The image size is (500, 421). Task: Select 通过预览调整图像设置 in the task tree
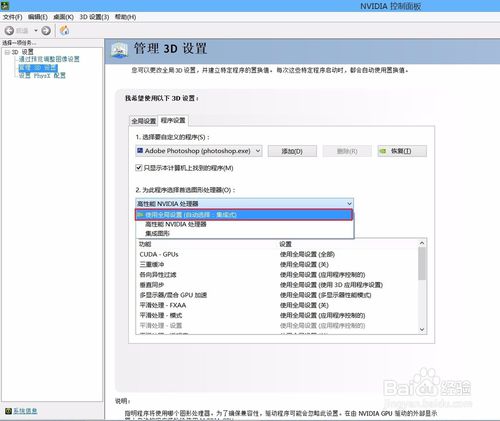(x=49, y=59)
